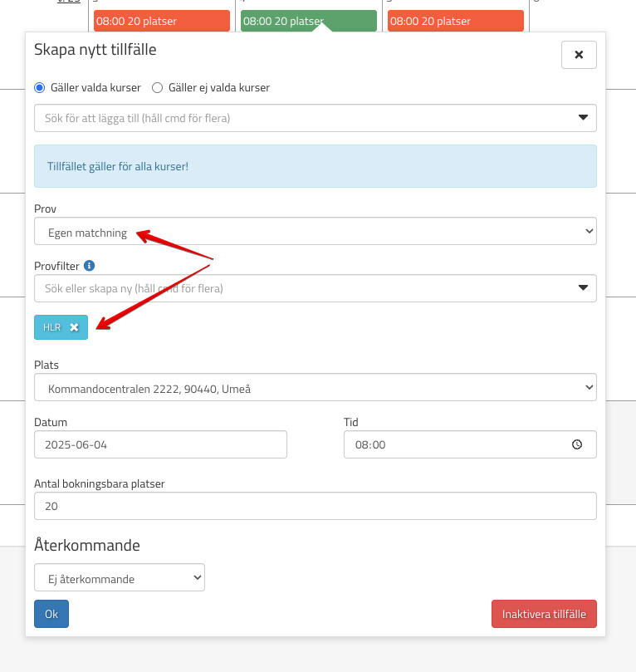Viewport: 636px width, 672px height.
Task: Expand the Provfilter dropdown arrow
Action: pos(583,288)
